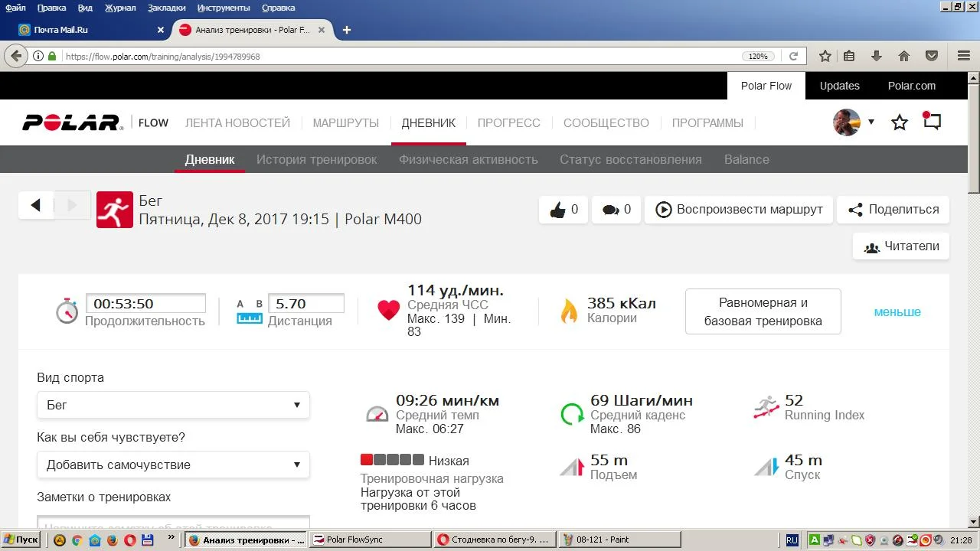Viewport: 980px width, 551px height.
Task: Go to the previous training with left arrow
Action: [x=35, y=205]
